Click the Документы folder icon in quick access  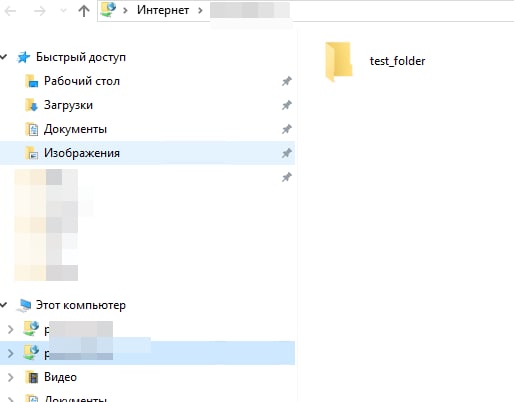point(32,129)
